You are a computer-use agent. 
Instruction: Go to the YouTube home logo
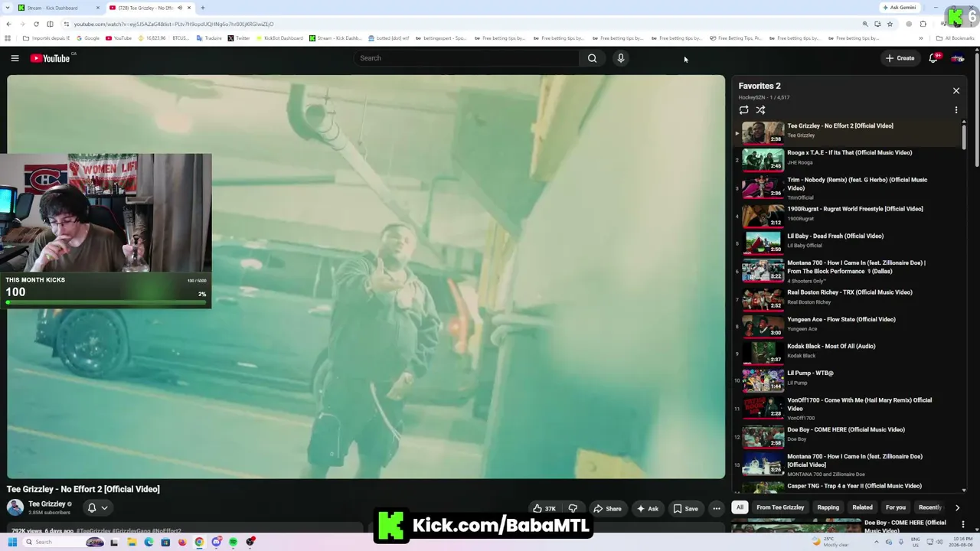click(51, 58)
